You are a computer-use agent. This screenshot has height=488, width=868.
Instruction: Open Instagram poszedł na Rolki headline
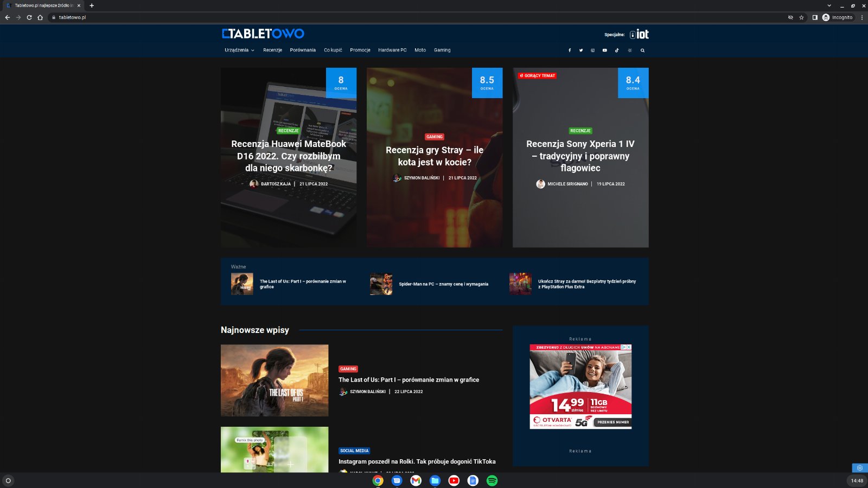click(417, 462)
